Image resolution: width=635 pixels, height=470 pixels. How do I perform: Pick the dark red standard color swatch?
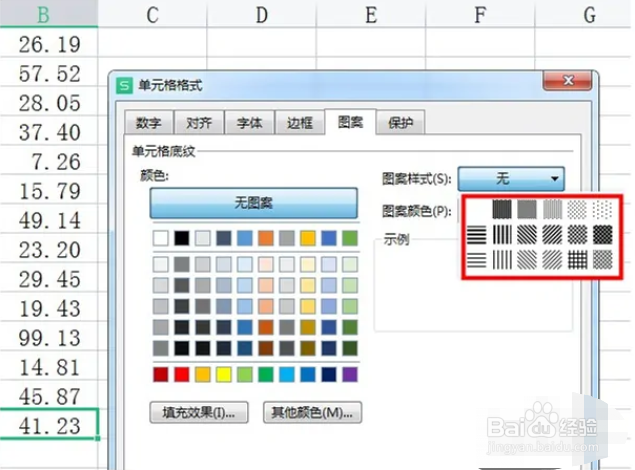pos(161,374)
